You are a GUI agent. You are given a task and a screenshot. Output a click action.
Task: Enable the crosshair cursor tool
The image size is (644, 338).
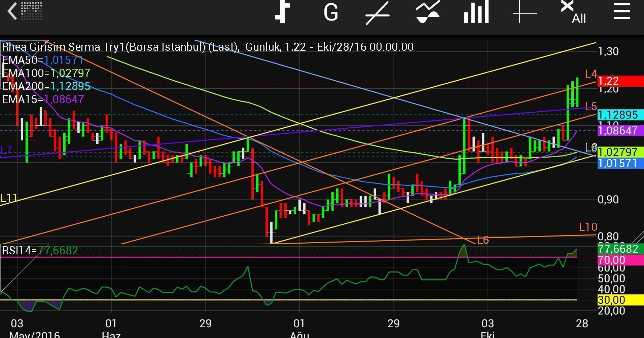[524, 13]
